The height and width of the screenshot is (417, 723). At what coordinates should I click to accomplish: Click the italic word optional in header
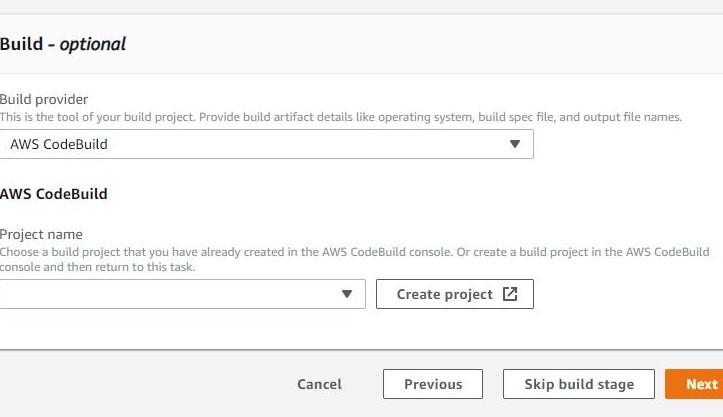pos(93,45)
